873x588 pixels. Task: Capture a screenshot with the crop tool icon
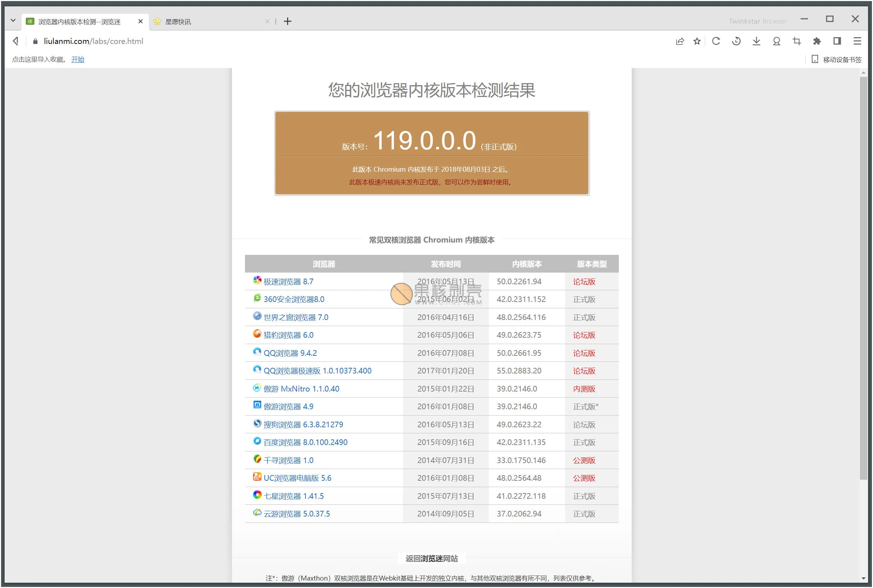tap(797, 41)
